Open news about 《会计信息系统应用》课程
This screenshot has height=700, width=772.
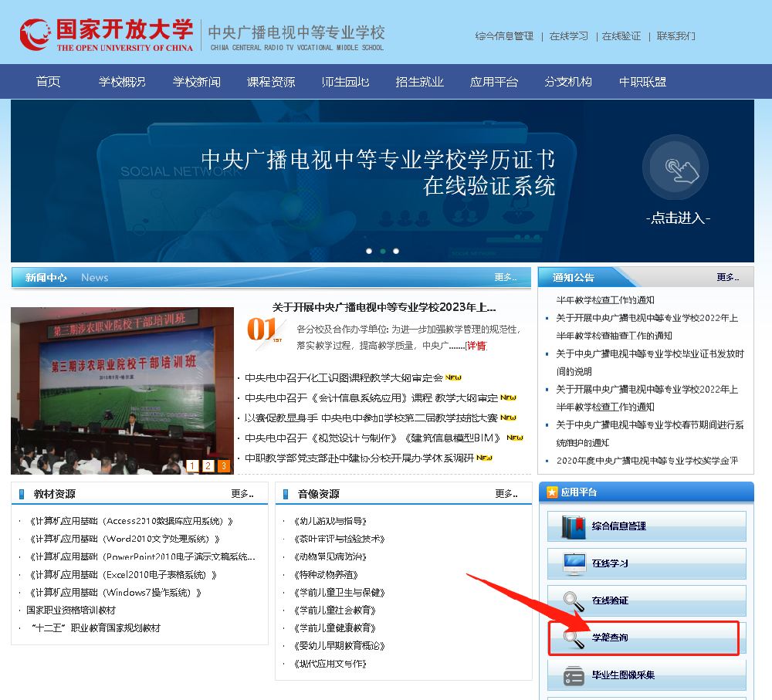pyautogui.click(x=371, y=397)
